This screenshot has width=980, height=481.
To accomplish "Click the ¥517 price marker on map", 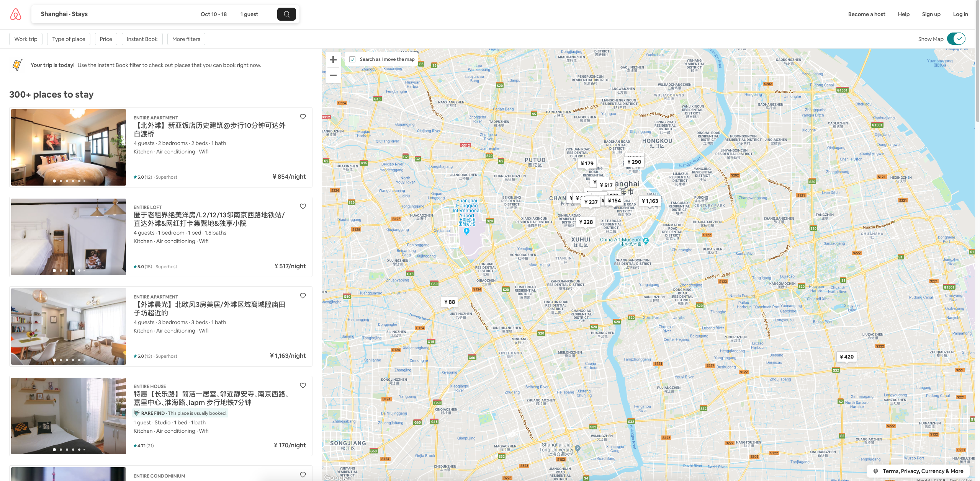I will point(606,185).
